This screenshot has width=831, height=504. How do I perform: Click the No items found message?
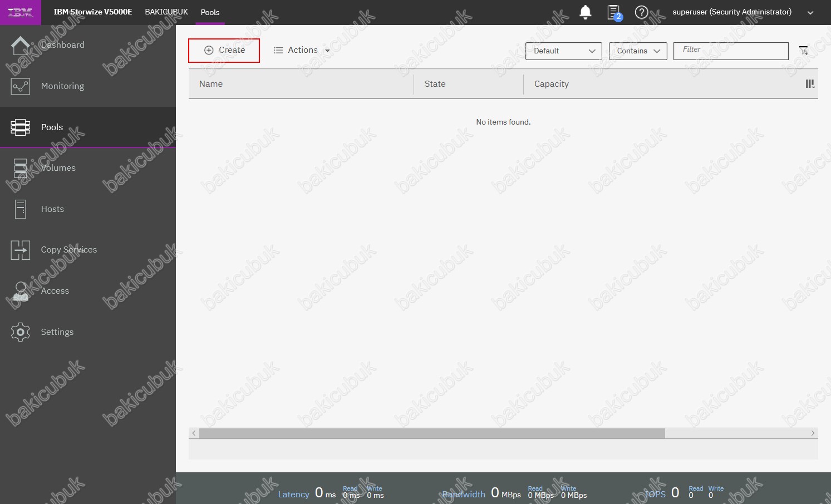tap(503, 122)
